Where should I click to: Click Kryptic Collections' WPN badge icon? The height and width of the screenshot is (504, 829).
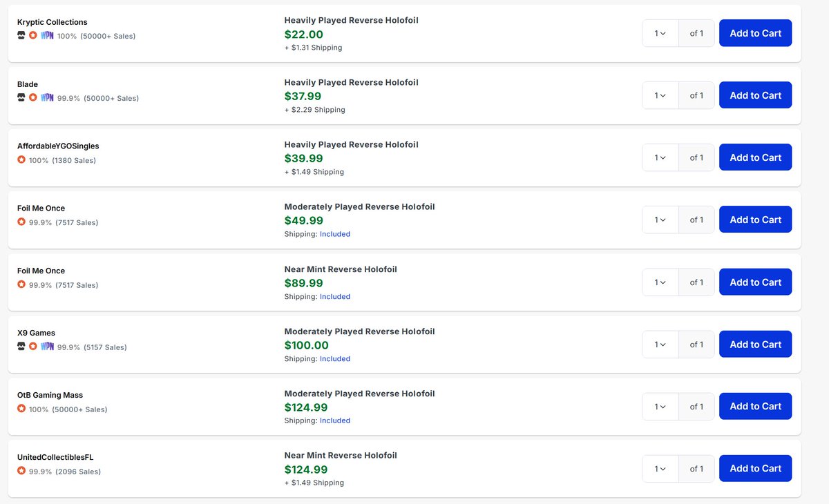[47, 35]
